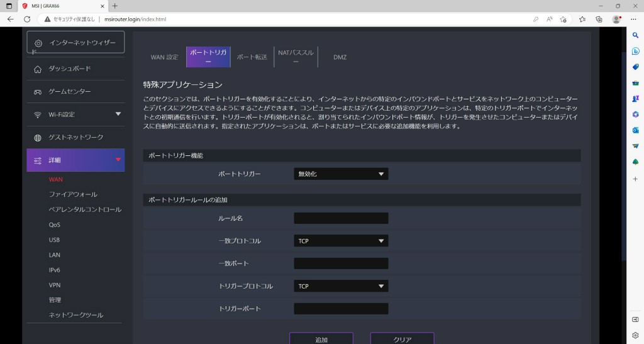
Task: Expand the Wi-Fi設定 submenu arrow
Action: coord(118,114)
